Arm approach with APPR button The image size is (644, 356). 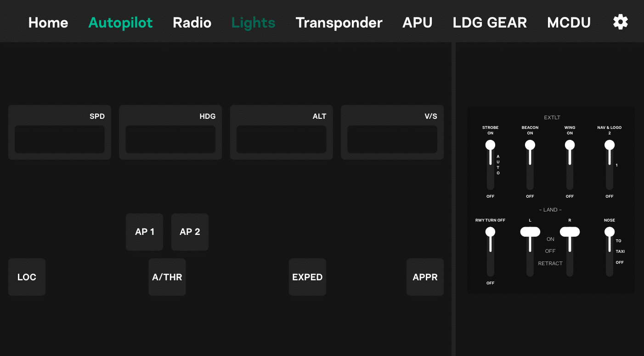pos(425,277)
